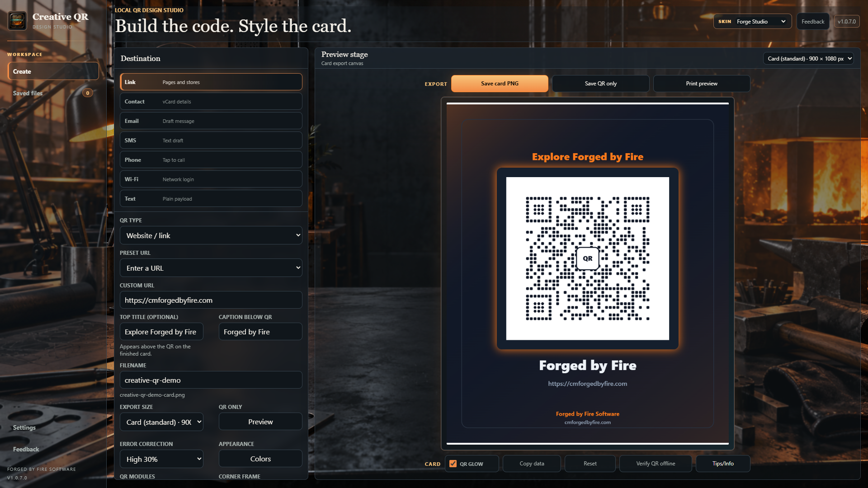868x488 pixels.
Task: Open the Card (standard) size dropdown in Preview stage
Action: click(x=808, y=59)
